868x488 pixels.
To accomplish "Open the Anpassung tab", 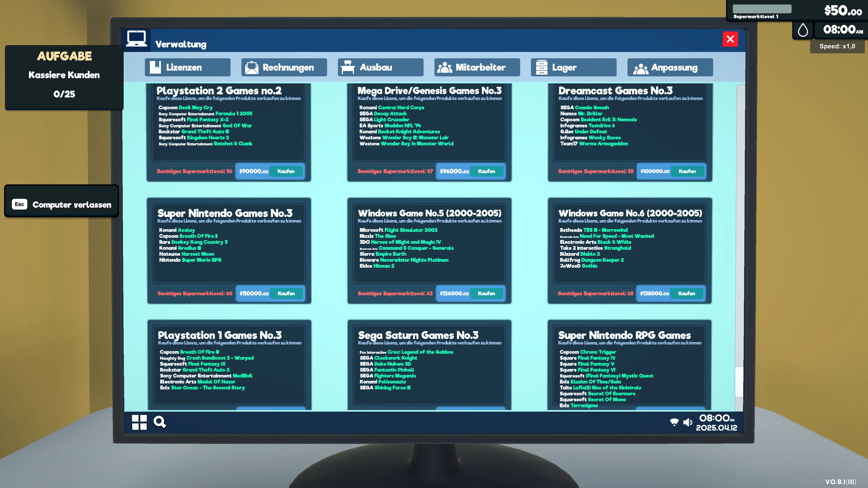I will coord(670,67).
